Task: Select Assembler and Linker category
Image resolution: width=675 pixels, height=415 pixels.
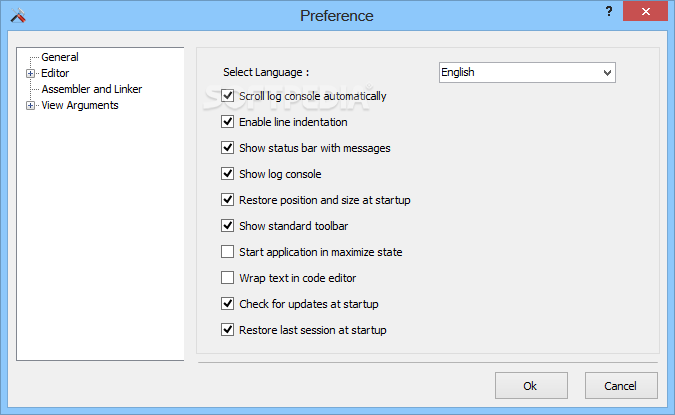Action: click(92, 89)
